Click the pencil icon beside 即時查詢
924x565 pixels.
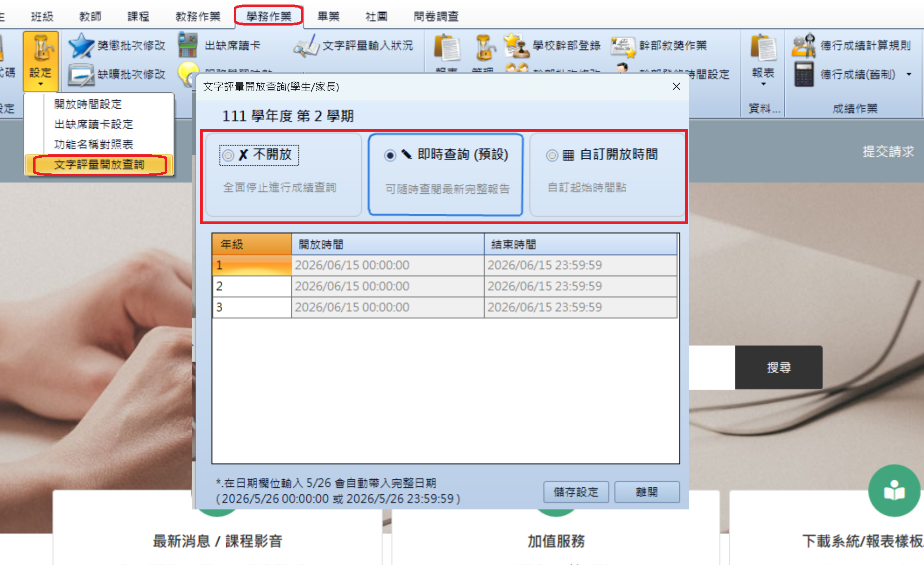406,154
